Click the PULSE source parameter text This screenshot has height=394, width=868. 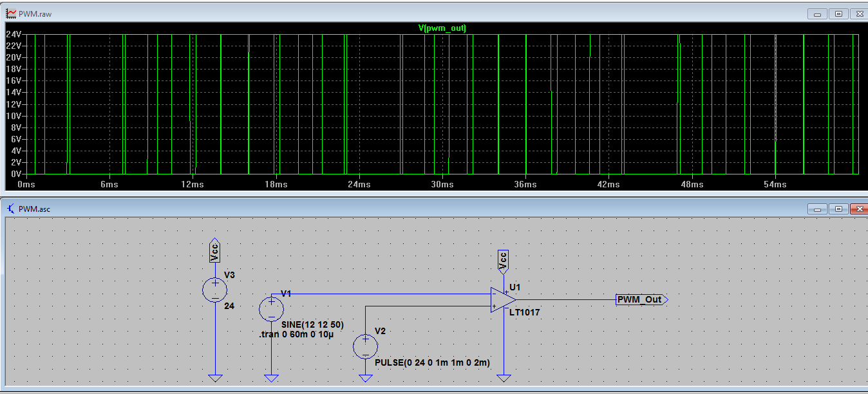click(433, 363)
